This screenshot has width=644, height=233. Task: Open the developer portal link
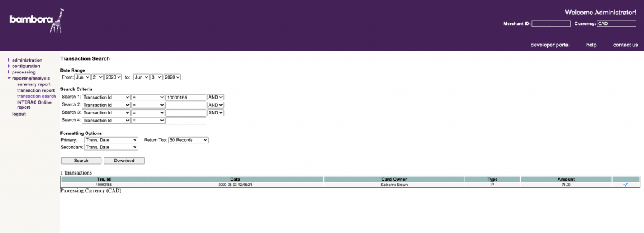pyautogui.click(x=550, y=45)
